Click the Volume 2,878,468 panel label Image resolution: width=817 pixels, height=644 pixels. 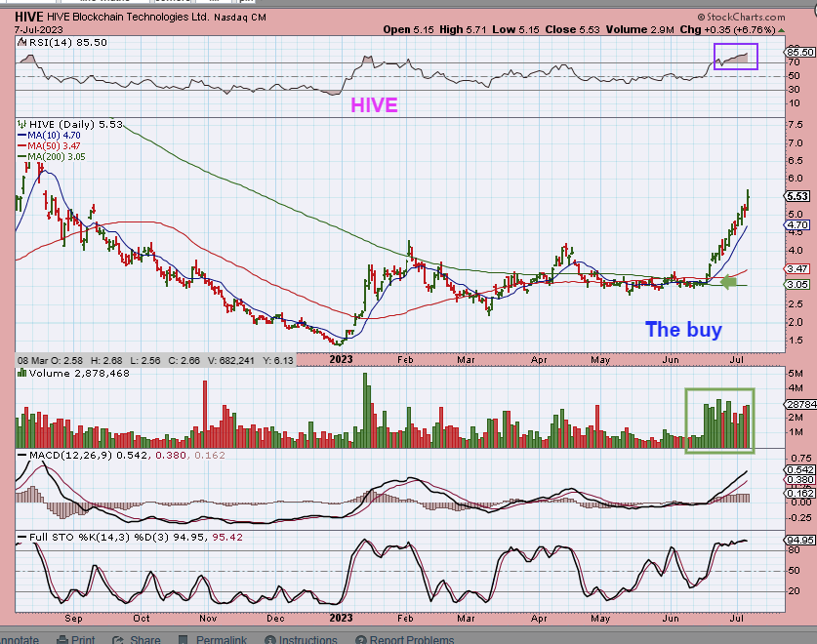[79, 373]
